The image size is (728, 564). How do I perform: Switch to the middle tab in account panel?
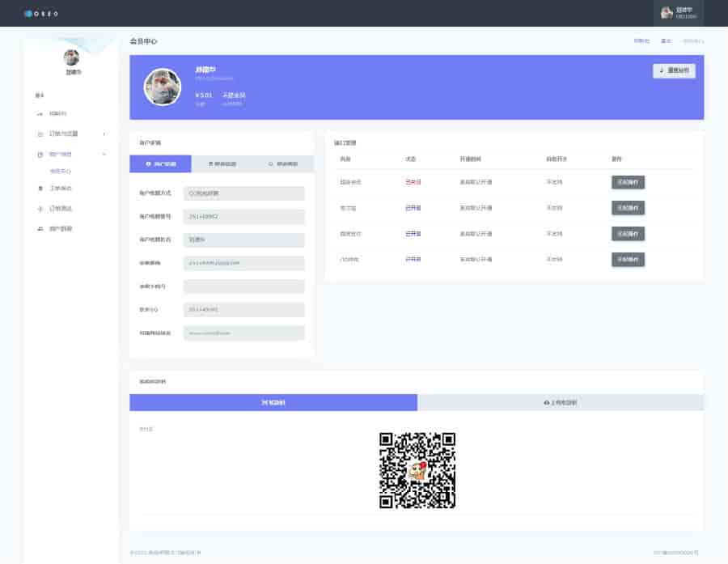tap(222, 163)
